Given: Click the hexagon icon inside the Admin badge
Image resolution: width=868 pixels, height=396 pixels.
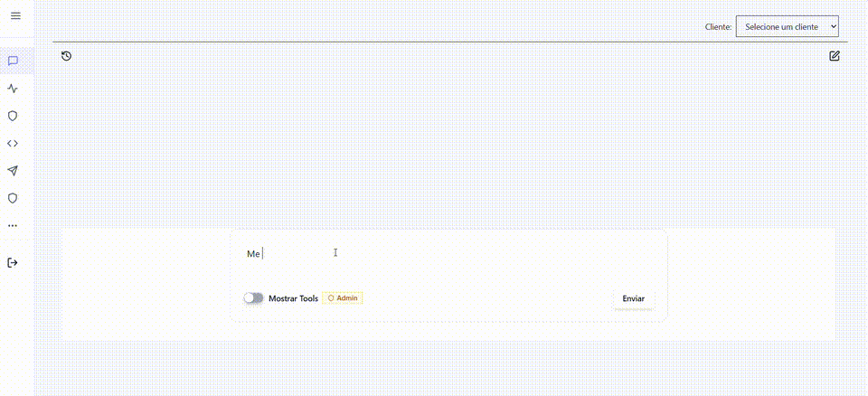Looking at the screenshot, I should coord(331,298).
